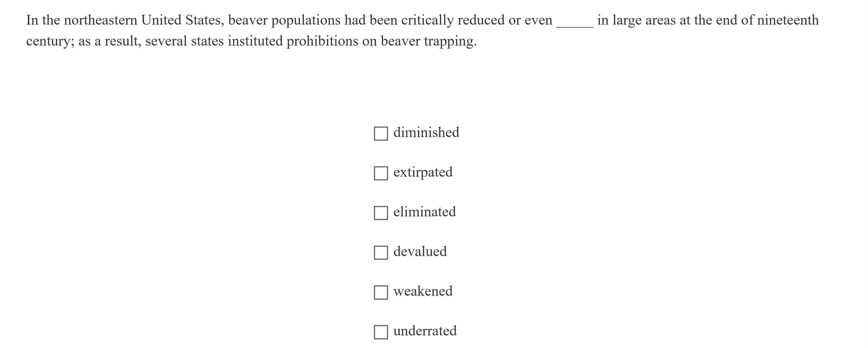Mark the 'weakened' checkbox
Viewport: 868px width, 348px height.
coord(381,292)
